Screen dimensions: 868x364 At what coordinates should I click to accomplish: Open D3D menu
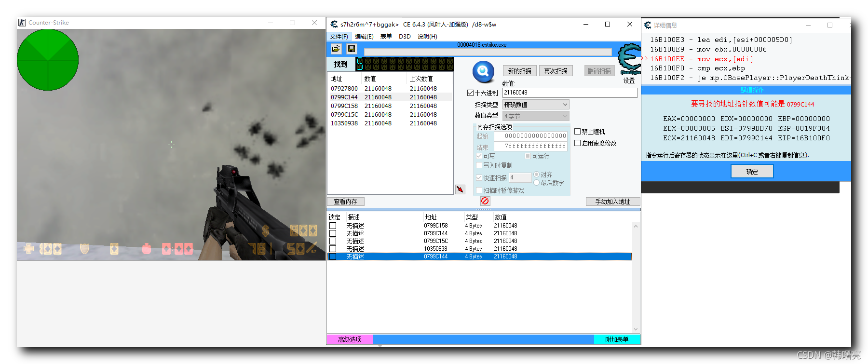(x=405, y=37)
